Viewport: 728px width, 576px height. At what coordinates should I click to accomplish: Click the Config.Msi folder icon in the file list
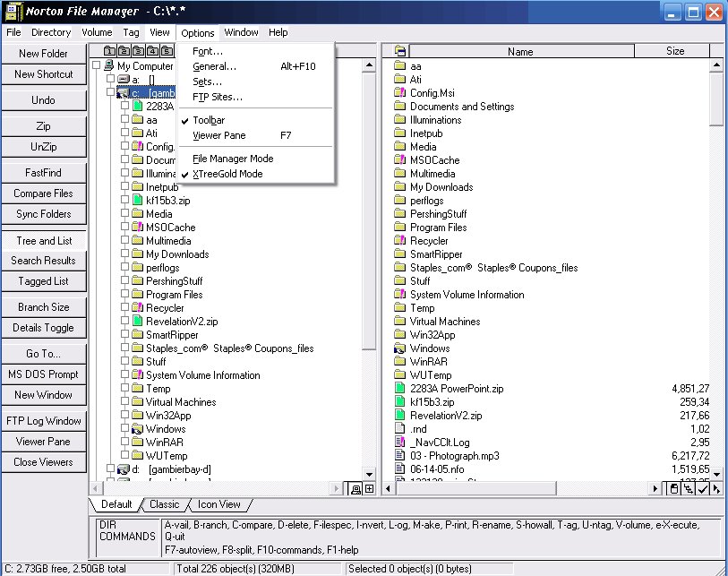tap(399, 92)
